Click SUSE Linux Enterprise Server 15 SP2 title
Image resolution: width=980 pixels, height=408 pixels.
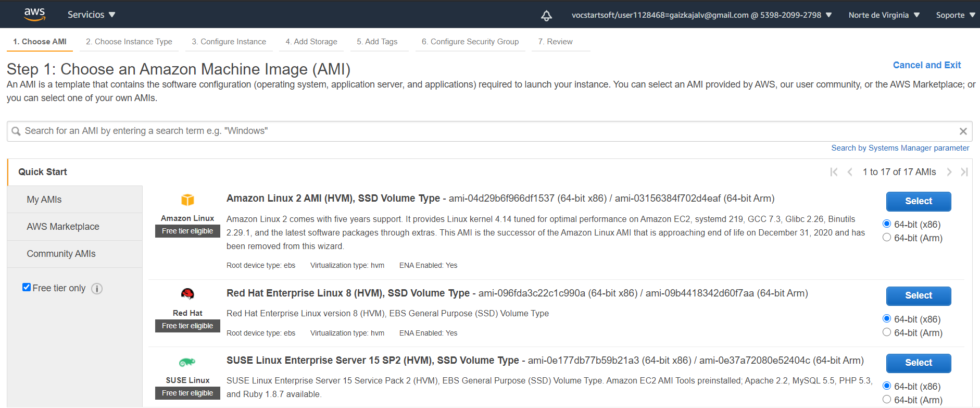pyautogui.click(x=373, y=361)
